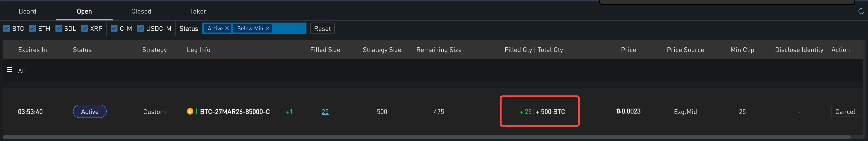Remove the Active status filter tag
The height and width of the screenshot is (141, 868).
227,28
